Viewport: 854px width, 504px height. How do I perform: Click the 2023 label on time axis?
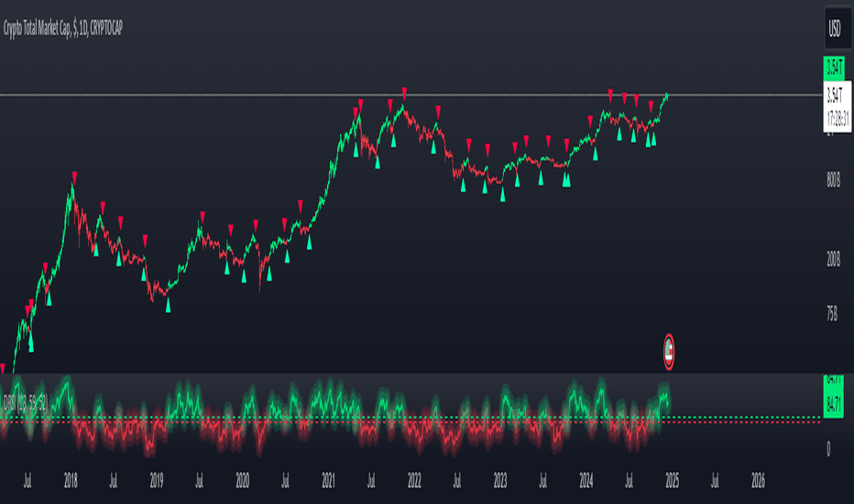[500, 480]
